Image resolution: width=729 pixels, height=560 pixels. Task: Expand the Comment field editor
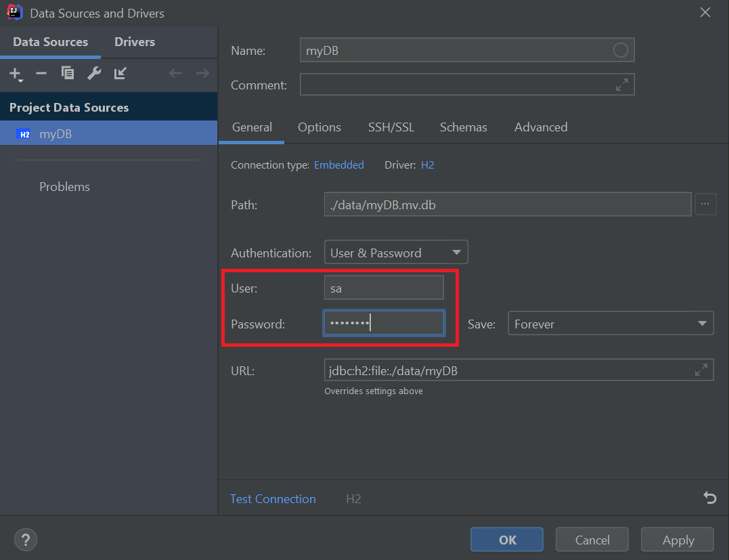point(621,85)
